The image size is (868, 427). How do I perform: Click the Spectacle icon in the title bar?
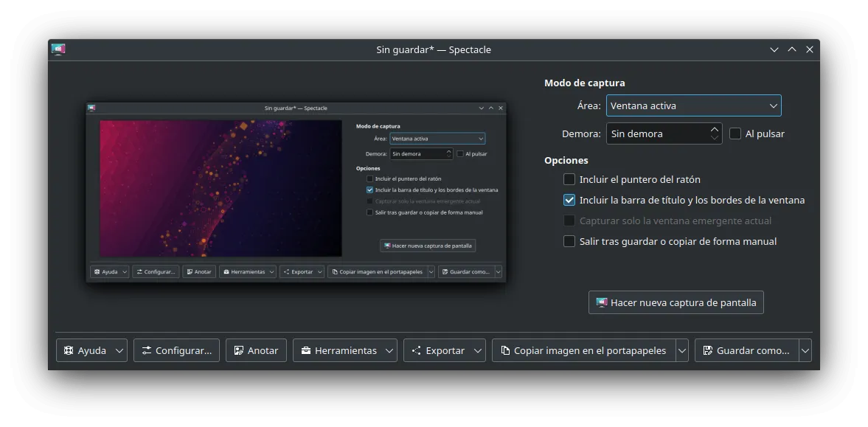(x=58, y=49)
